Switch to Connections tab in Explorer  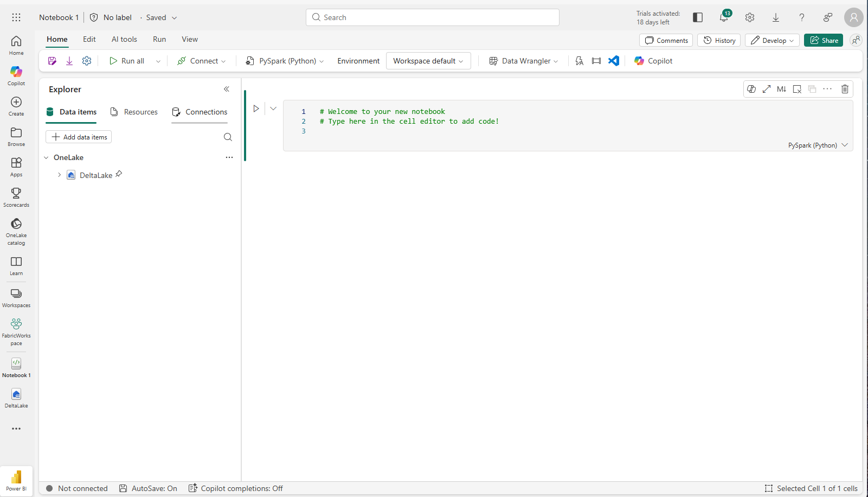coord(200,112)
